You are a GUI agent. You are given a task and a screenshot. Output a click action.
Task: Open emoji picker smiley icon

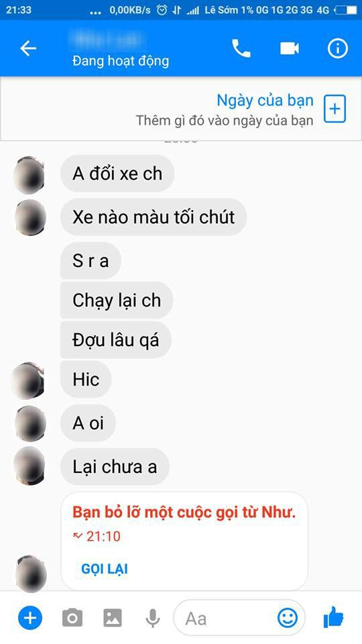pos(288,618)
